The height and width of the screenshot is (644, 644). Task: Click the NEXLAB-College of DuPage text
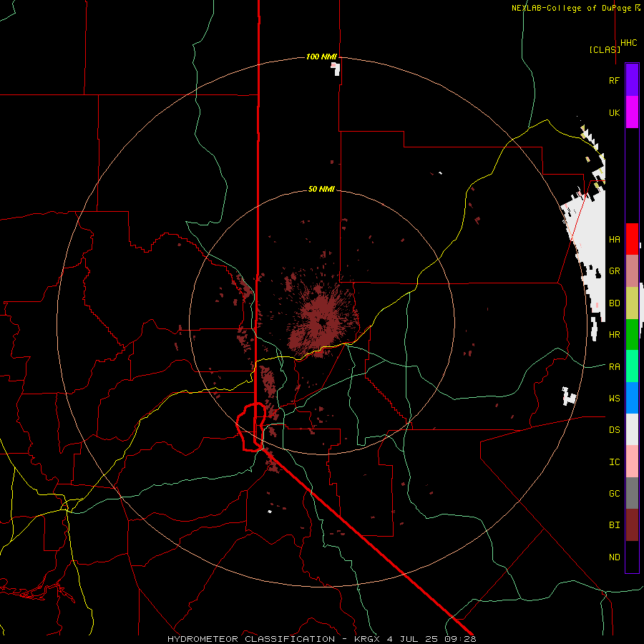click(x=571, y=8)
